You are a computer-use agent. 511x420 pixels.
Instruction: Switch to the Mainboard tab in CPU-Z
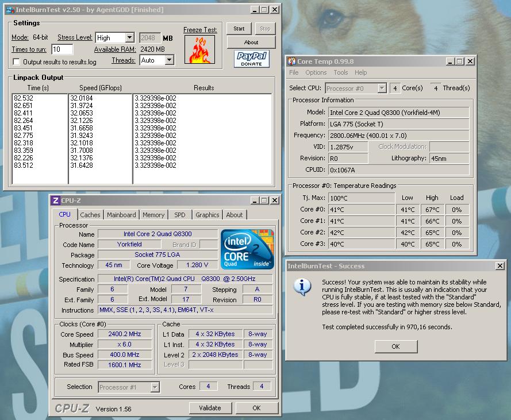click(121, 215)
